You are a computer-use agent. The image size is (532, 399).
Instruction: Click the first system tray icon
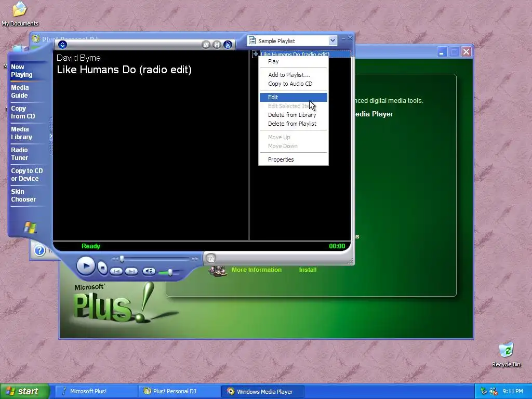click(484, 392)
